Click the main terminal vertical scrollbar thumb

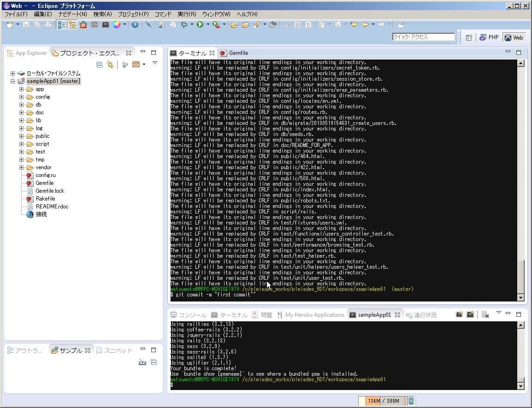coord(521,276)
